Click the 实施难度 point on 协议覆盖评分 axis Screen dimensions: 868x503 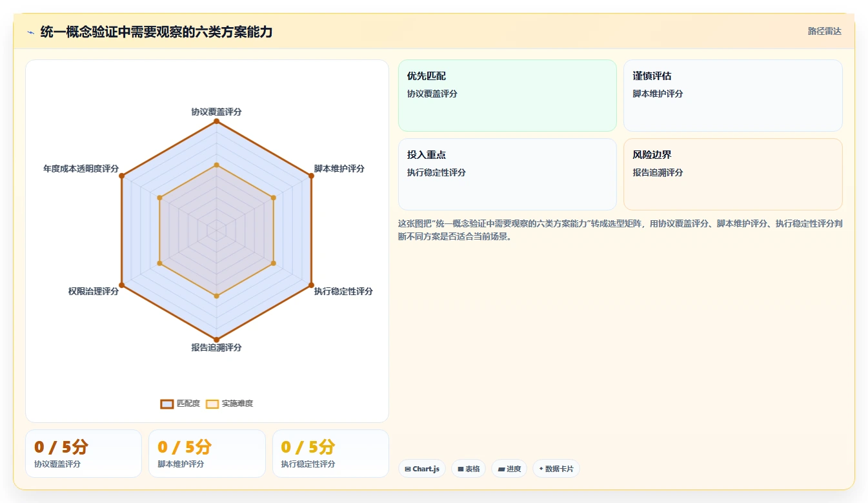(x=216, y=165)
